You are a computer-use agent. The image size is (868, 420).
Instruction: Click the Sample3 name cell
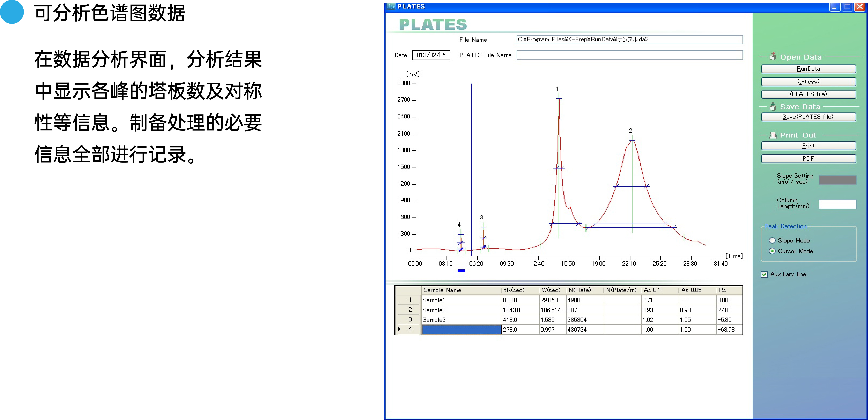462,319
